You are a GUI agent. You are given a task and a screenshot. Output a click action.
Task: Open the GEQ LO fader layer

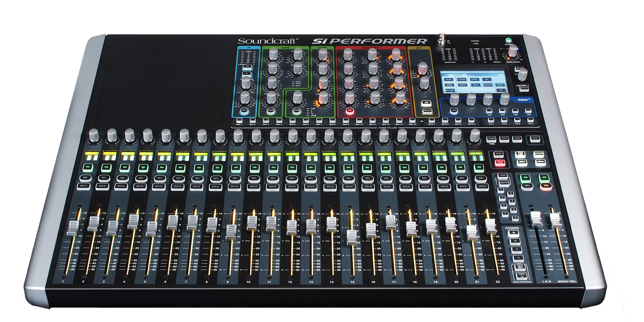[x=520, y=267]
